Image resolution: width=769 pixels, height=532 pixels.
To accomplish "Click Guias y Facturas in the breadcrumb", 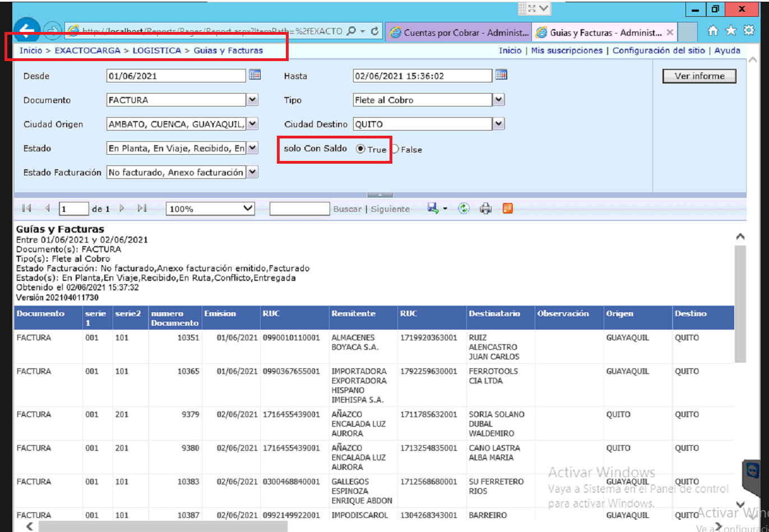I will click(x=228, y=50).
